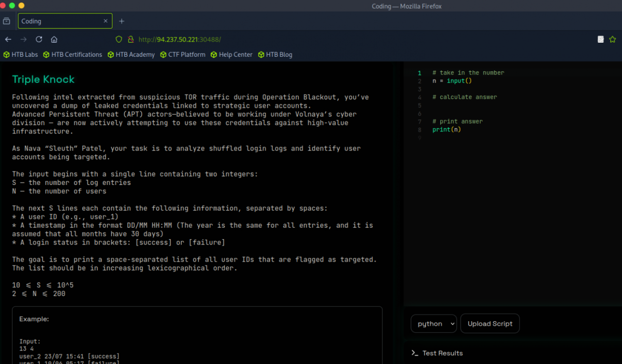Screen dimensions: 622x364
Task: Click the insecure connection lock icon
Action: (130, 39)
